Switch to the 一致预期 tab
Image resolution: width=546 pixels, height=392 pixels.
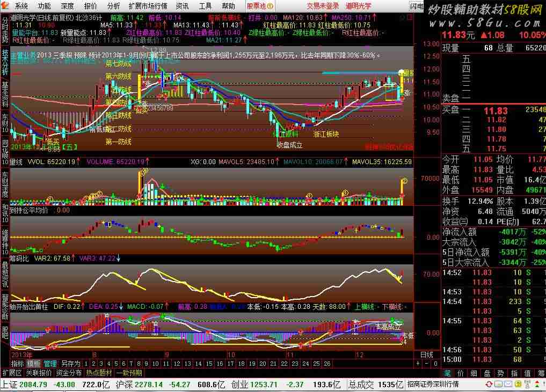[129, 373]
